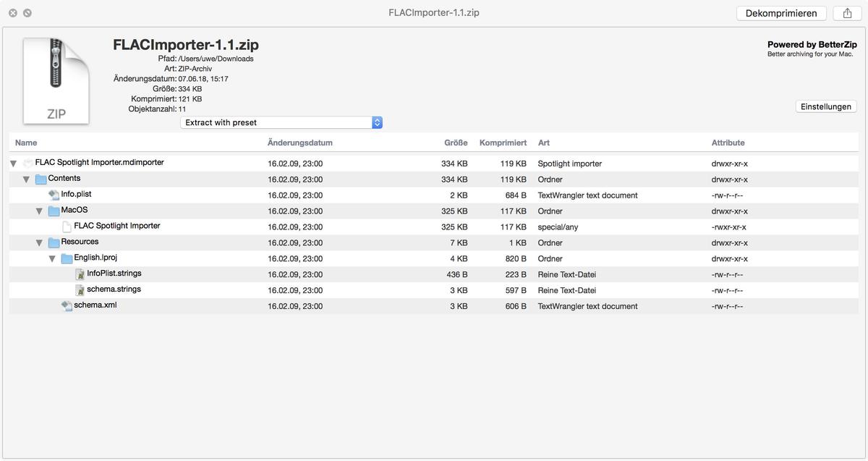
Task: Click the 'Powered by BetterZip' text
Action: [812, 45]
